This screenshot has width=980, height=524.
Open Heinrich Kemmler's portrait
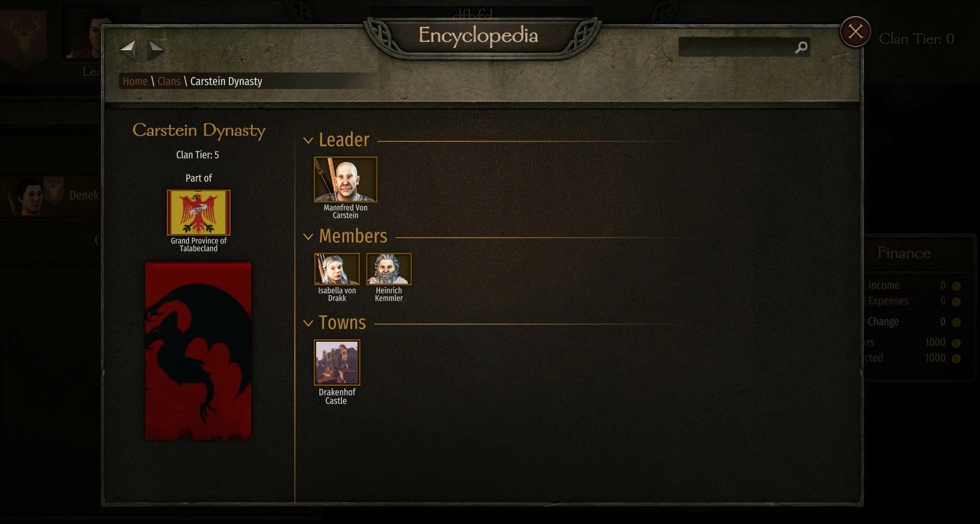tap(389, 269)
